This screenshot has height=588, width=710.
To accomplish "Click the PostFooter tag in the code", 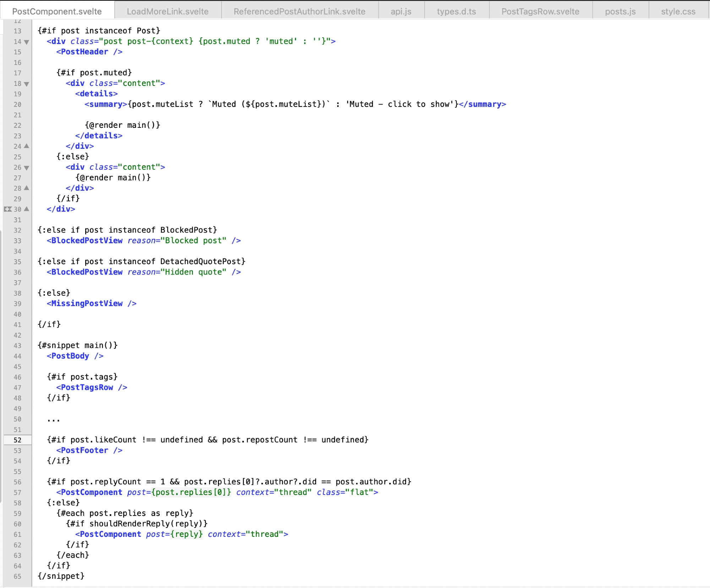I will pyautogui.click(x=84, y=450).
